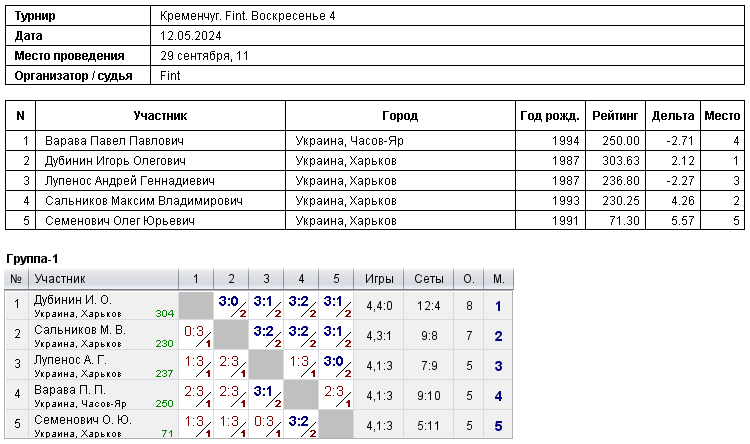The image size is (750, 444).
Task: Click the 'Сеты' header in group table
Action: point(429,279)
